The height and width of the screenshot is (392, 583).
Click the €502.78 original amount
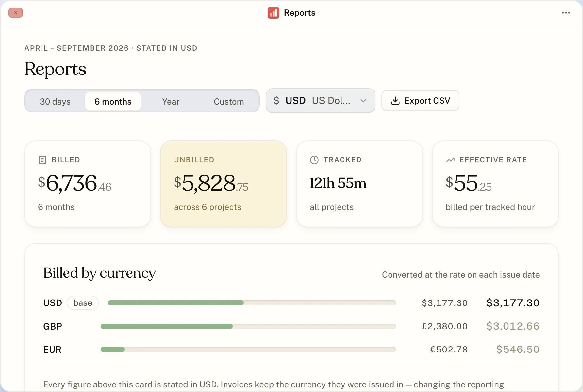pyautogui.click(x=449, y=350)
